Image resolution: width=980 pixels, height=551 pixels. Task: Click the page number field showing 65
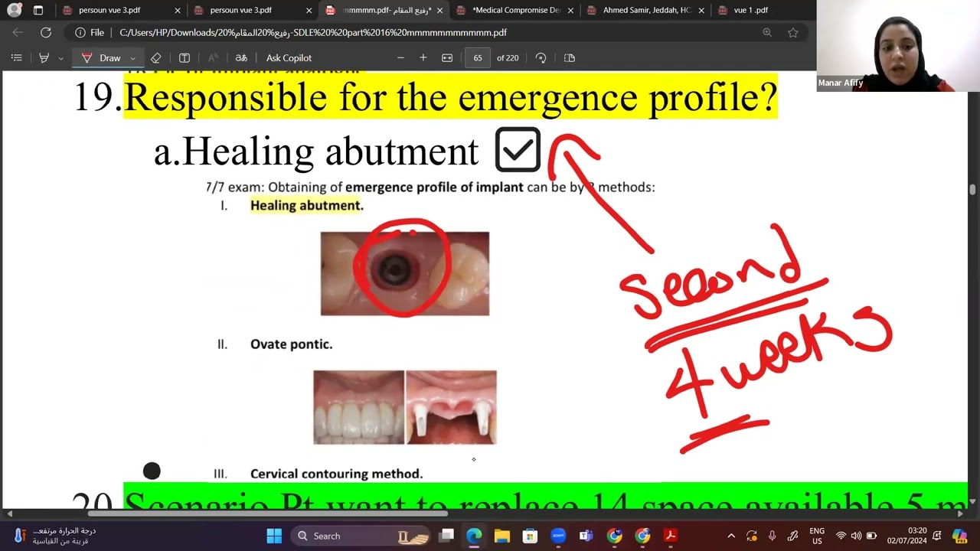click(478, 57)
